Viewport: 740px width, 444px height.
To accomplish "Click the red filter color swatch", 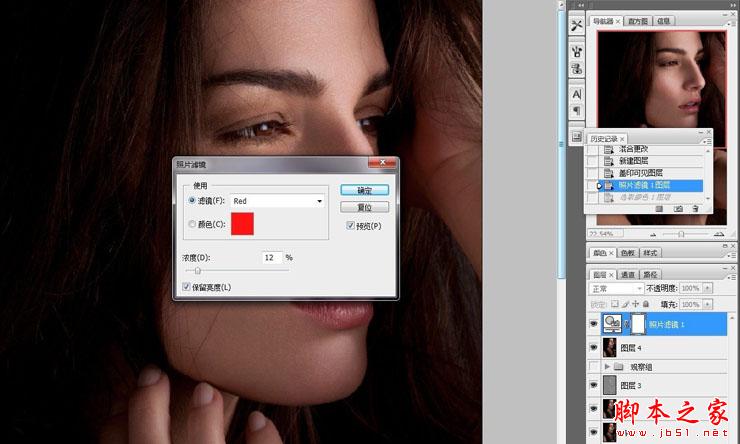I will tap(242, 224).
